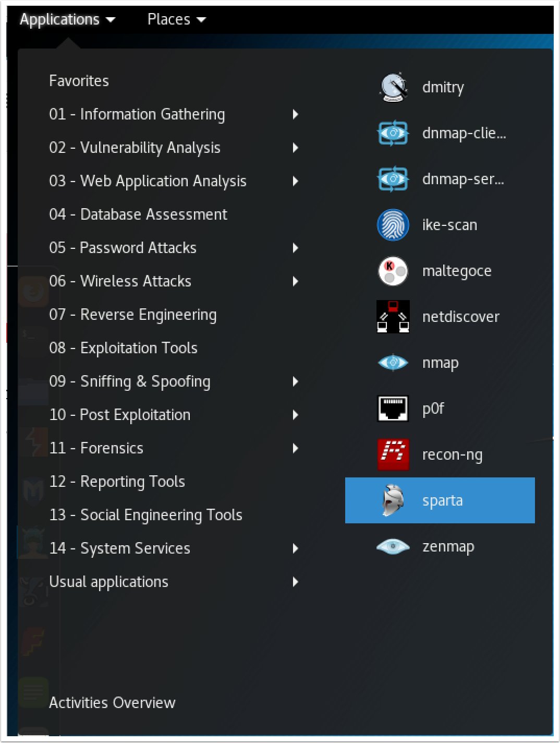This screenshot has height=743, width=560.
Task: Launch dmitry from its crystal ball icon
Action: [x=393, y=87]
